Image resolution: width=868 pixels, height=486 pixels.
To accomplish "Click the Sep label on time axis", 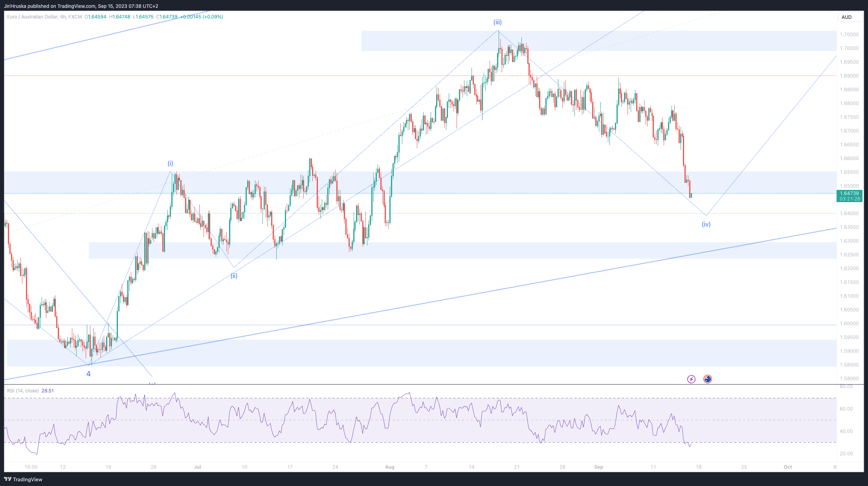I will coord(598,467).
